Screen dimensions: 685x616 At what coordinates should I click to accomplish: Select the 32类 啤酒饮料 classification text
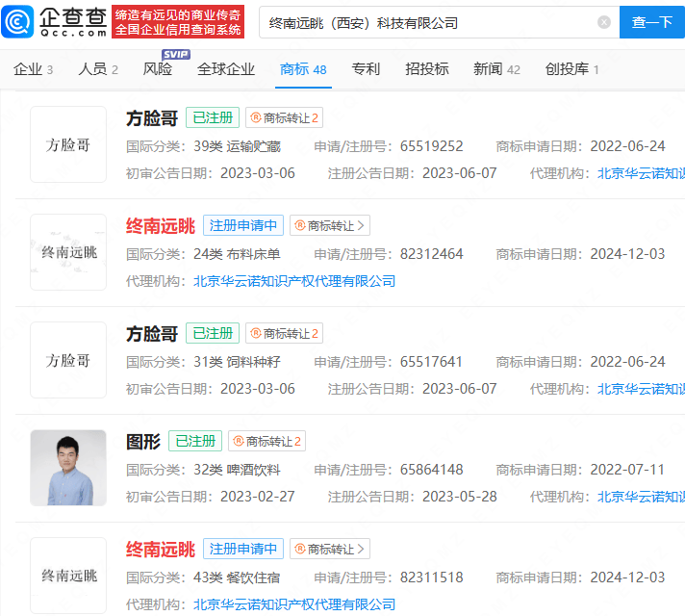[x=237, y=470]
